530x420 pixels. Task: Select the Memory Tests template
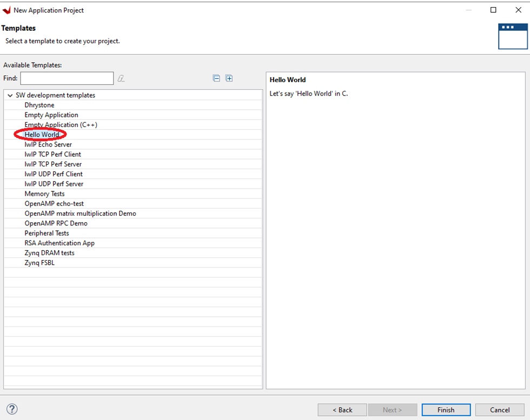point(44,194)
